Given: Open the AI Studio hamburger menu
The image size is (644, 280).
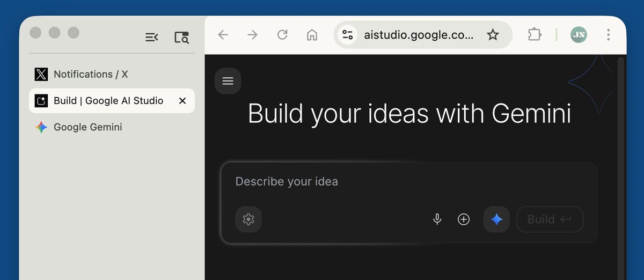Looking at the screenshot, I should coord(228,81).
